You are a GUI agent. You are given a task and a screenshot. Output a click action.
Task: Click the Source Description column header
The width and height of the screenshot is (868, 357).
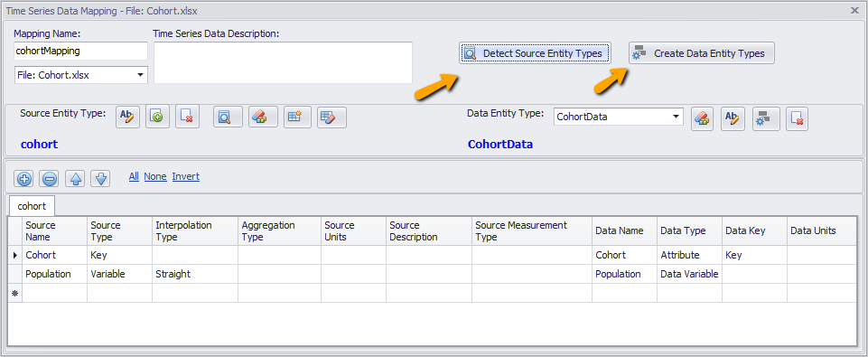tap(429, 230)
